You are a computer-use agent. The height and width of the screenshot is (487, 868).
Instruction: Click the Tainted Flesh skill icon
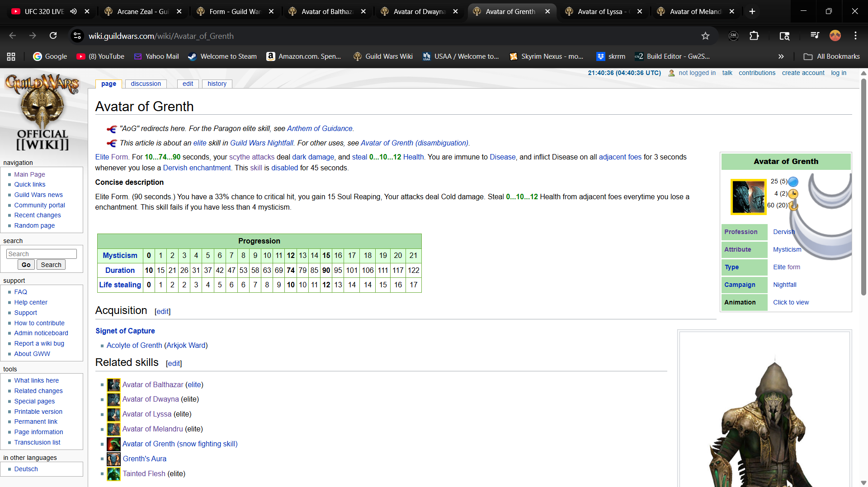click(113, 474)
